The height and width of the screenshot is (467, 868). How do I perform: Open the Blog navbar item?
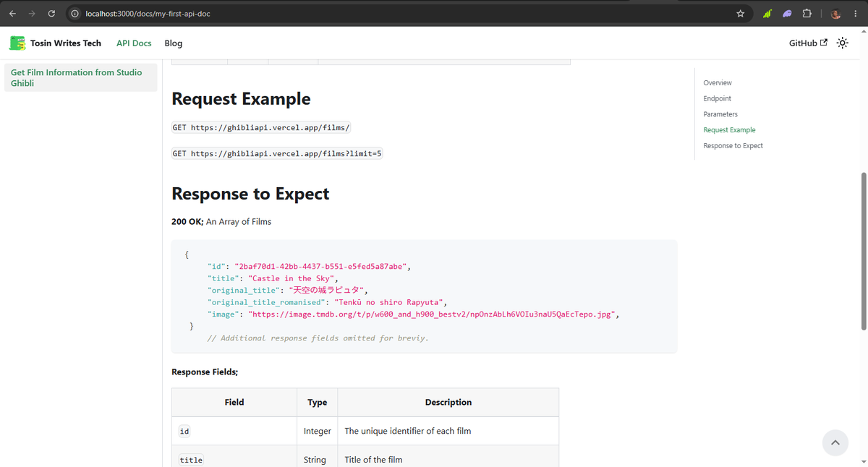[x=174, y=43]
